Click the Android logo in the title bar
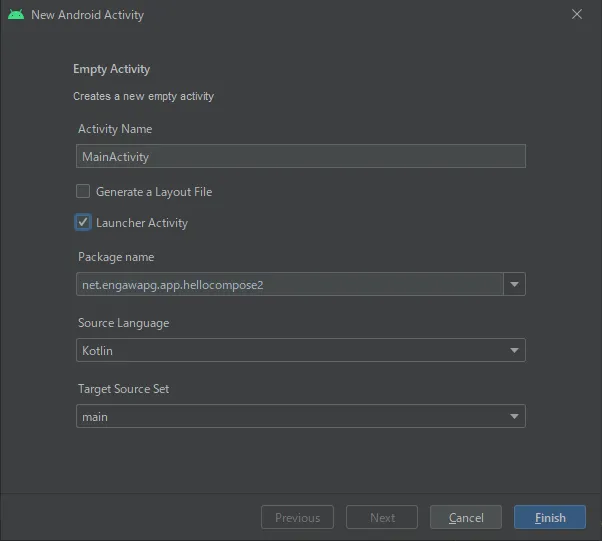The image size is (602, 541). [16, 15]
